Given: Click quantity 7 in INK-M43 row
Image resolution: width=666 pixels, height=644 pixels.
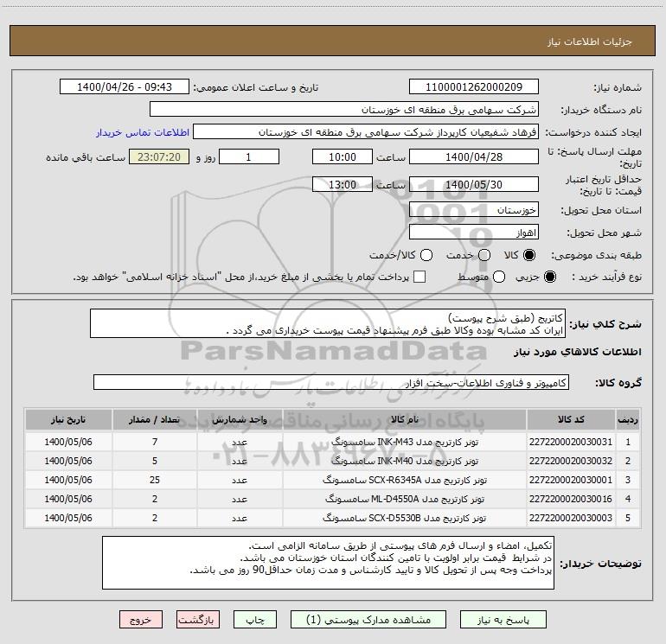Looking at the screenshot, I should pyautogui.click(x=155, y=442).
